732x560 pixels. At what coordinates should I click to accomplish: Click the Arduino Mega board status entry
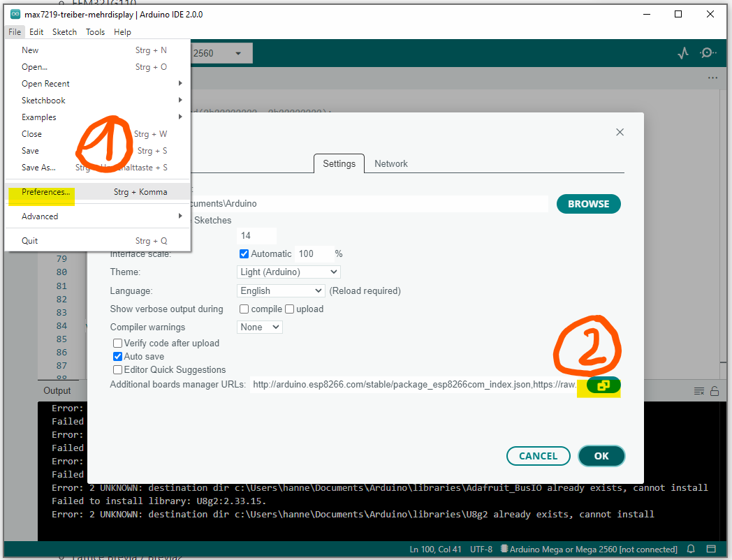[x=589, y=550]
